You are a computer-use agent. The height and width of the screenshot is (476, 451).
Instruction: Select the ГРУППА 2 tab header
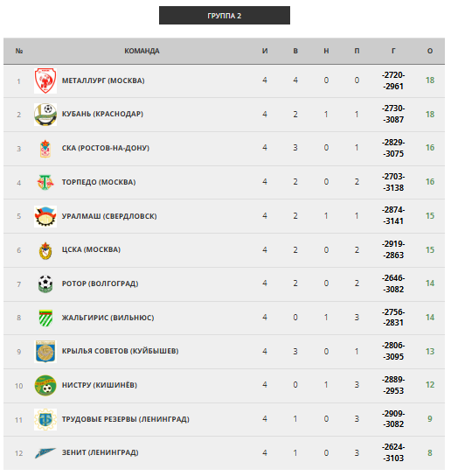click(225, 16)
